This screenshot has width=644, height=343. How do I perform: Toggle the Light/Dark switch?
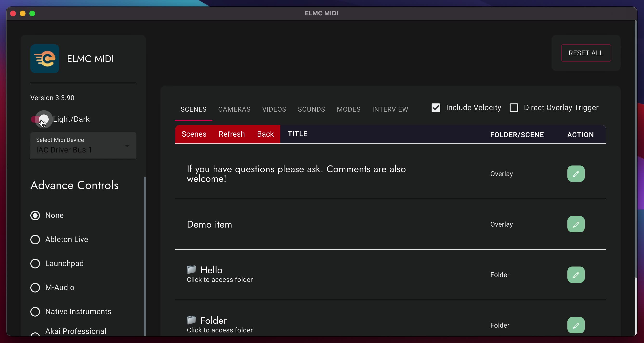click(40, 119)
